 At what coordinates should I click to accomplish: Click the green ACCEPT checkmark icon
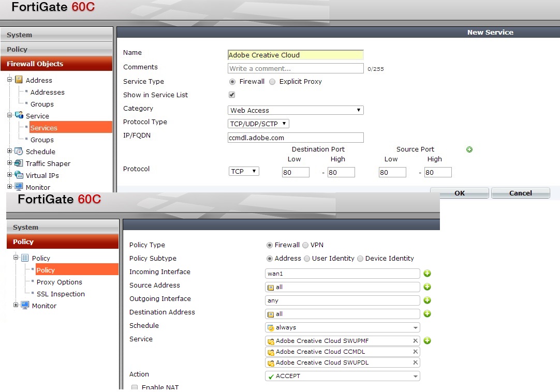point(271,376)
